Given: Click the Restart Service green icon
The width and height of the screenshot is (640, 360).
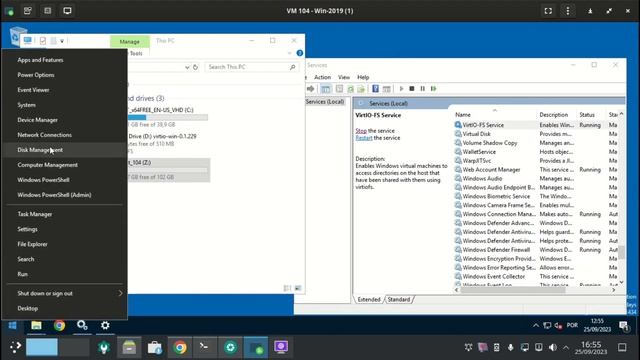Looking at the screenshot, I should 433,89.
